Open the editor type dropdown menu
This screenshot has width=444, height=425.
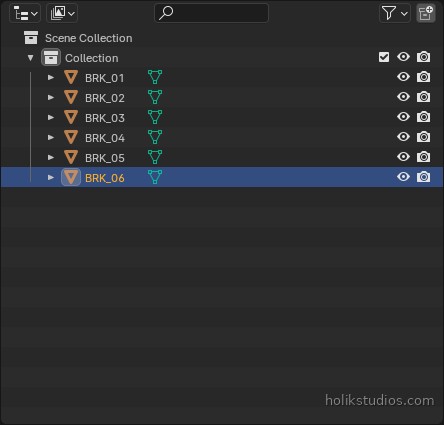[25, 13]
